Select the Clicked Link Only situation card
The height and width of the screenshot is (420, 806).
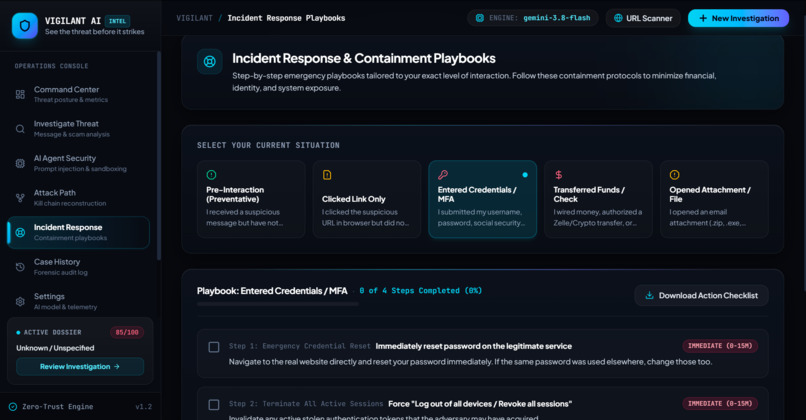367,199
